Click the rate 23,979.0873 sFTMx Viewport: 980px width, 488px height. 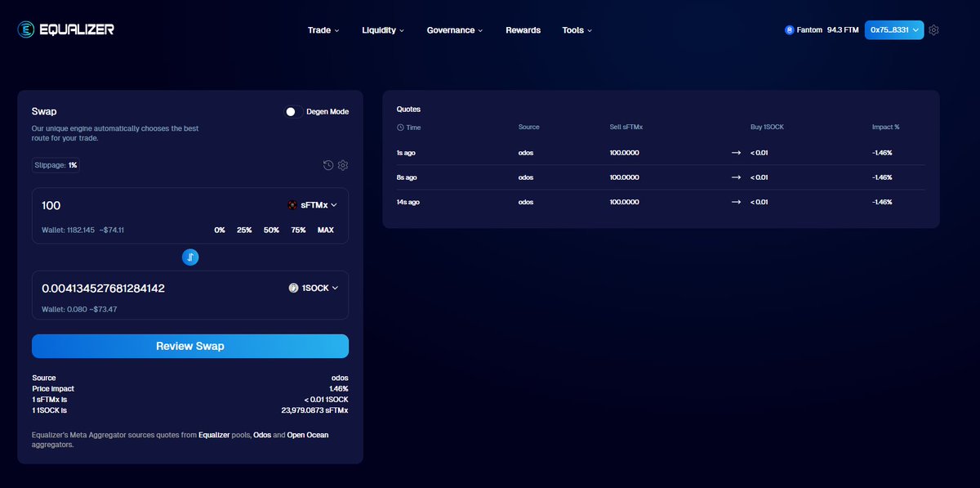(314, 410)
